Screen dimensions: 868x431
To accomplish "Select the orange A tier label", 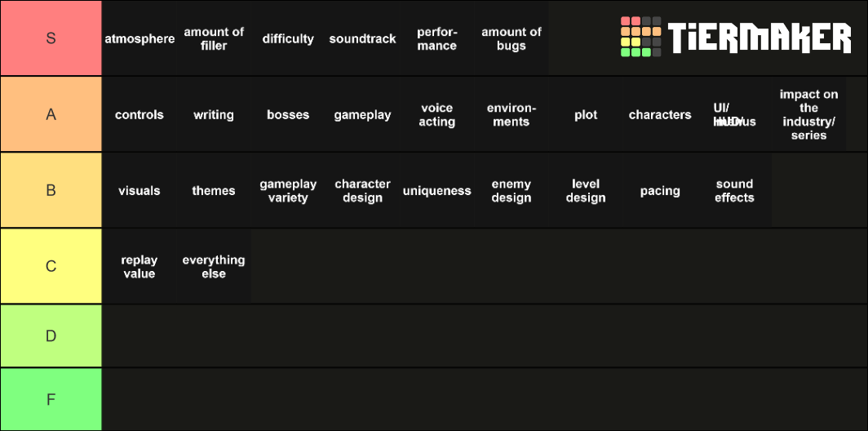I will [x=51, y=114].
